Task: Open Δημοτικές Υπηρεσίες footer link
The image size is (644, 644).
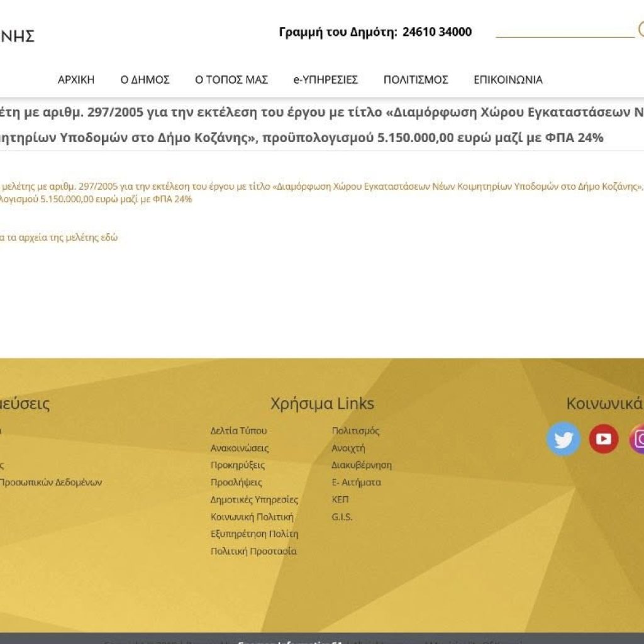Action: 254,500
